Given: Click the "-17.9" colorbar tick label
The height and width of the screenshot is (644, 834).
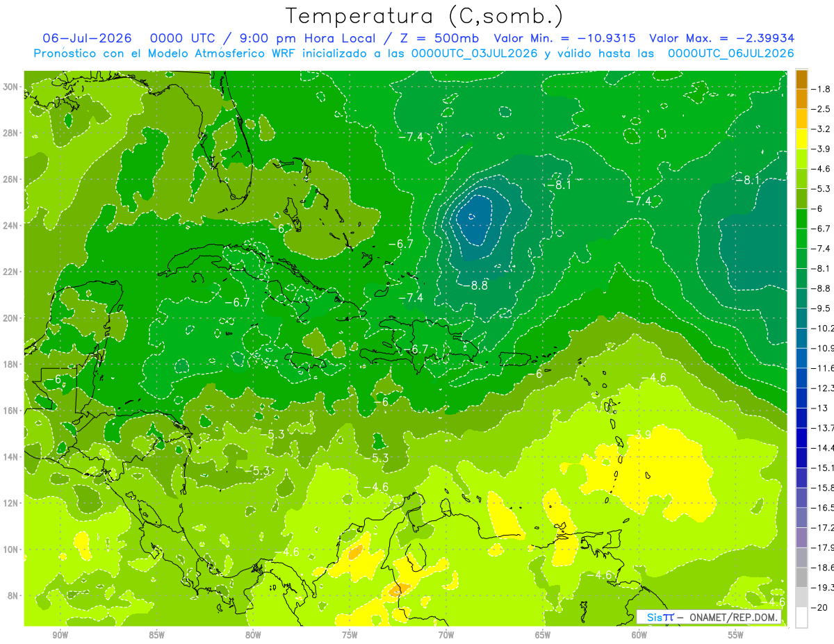Looking at the screenshot, I should point(823,547).
